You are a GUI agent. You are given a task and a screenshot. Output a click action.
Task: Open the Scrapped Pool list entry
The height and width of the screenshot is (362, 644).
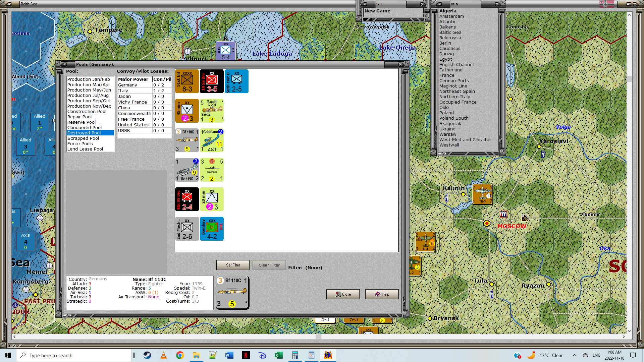tap(83, 138)
